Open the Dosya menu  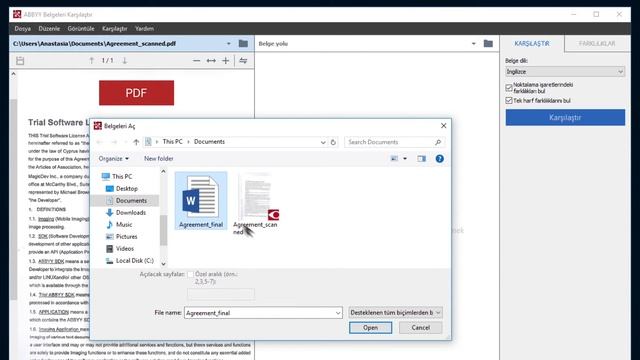click(x=22, y=29)
